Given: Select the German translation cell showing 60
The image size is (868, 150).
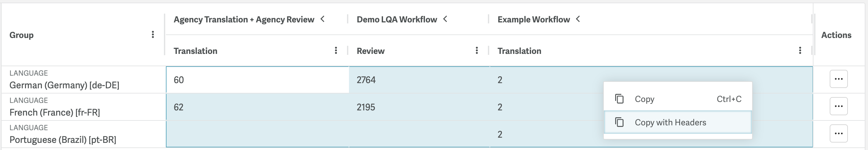Looking at the screenshot, I should [x=257, y=80].
